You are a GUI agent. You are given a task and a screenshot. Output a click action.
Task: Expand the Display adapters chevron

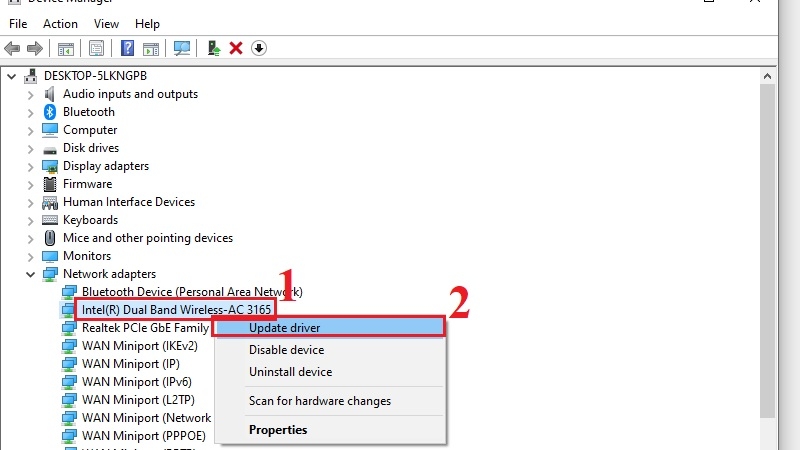pos(30,167)
